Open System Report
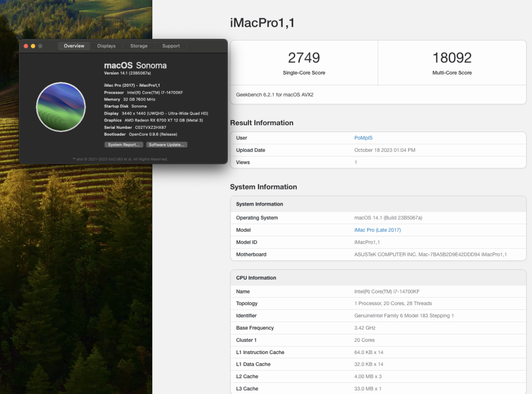Screen dimensions: 532x394 [123, 145]
